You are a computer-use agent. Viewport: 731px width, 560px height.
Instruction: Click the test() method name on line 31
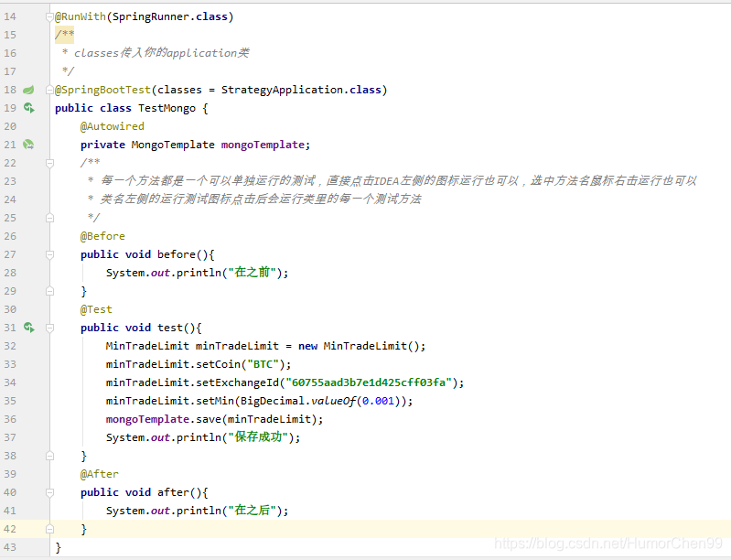170,328
